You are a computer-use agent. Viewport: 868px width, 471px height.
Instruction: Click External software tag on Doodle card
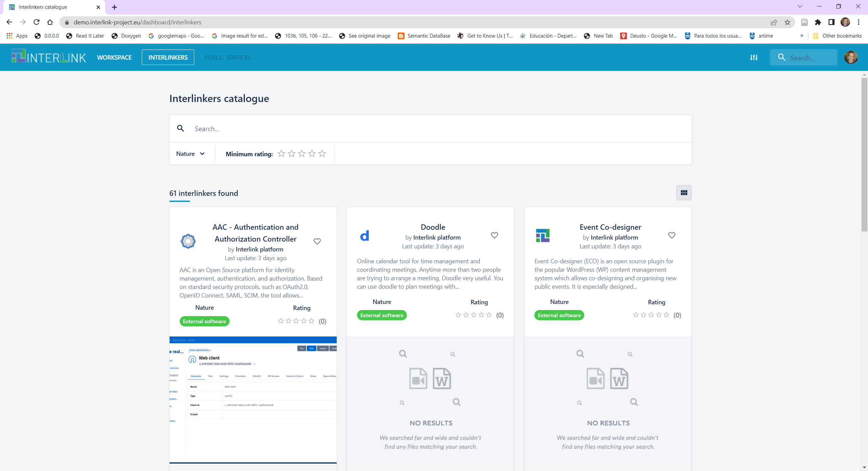[x=382, y=315]
